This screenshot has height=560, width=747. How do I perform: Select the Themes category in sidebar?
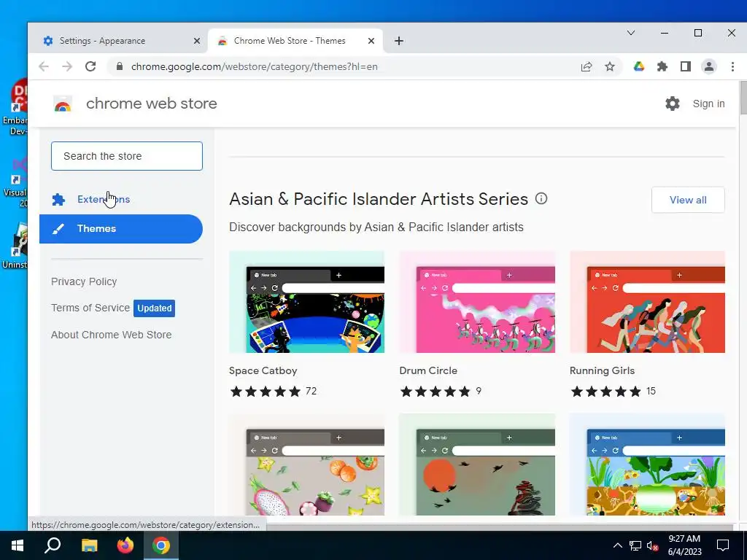121,228
